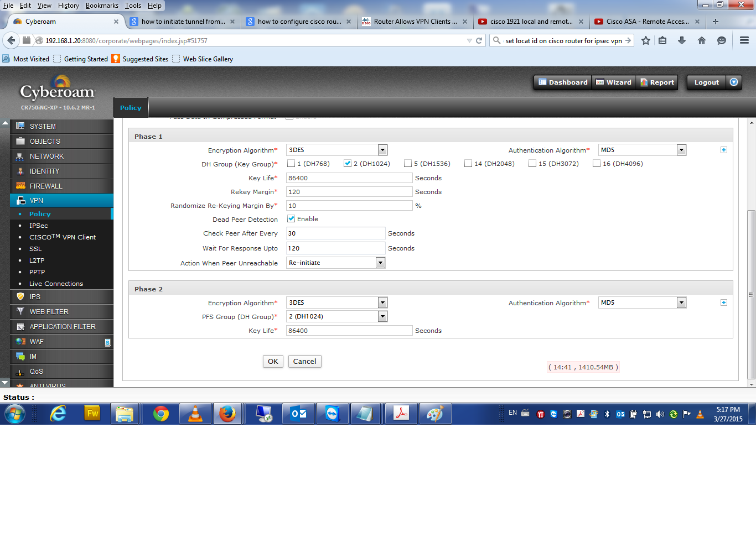This screenshot has height=553, width=756.
Task: Open the IDENTITY sidebar icon
Action: (20, 171)
